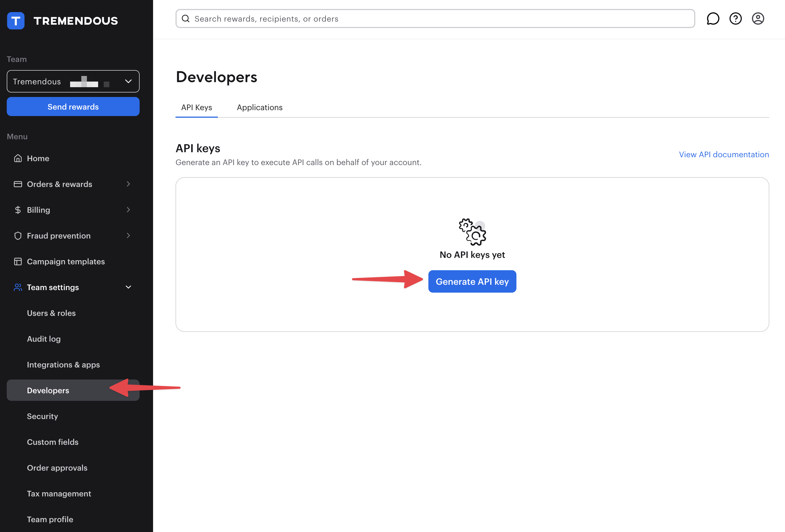Viewport: 785px width, 532px height.
Task: Open the user account profile icon
Action: pos(758,18)
